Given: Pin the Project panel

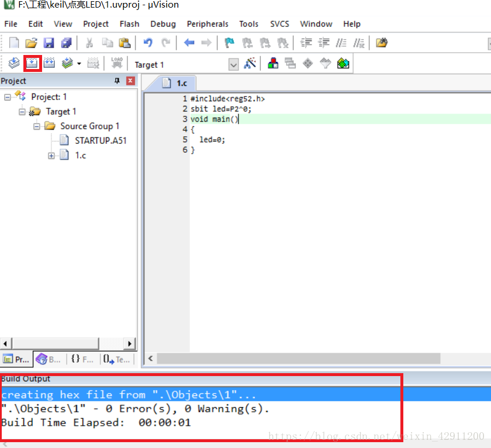Looking at the screenshot, I should [x=117, y=81].
